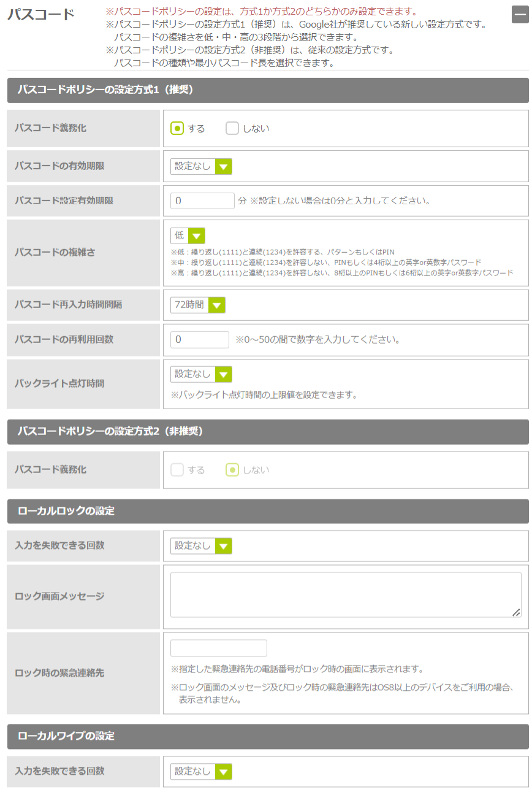The width and height of the screenshot is (532, 792).
Task: Open ローカルワイプ 入力を失敗できる回数 dropdown
Action: (201, 772)
